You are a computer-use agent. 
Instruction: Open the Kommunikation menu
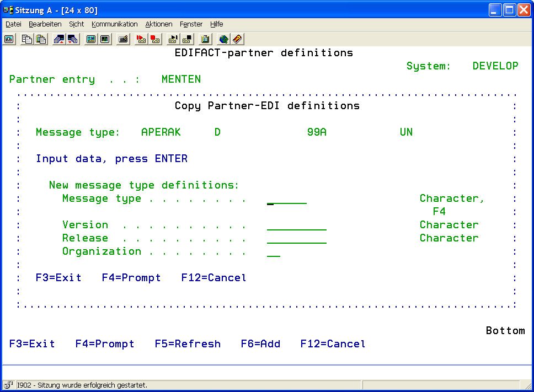pyautogui.click(x=115, y=24)
